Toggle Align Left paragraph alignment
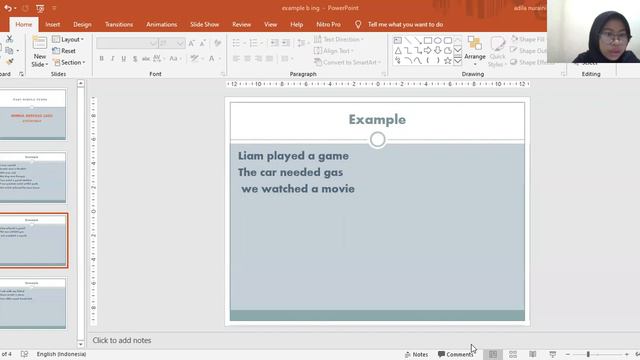This screenshot has height=360, width=640. point(236,59)
